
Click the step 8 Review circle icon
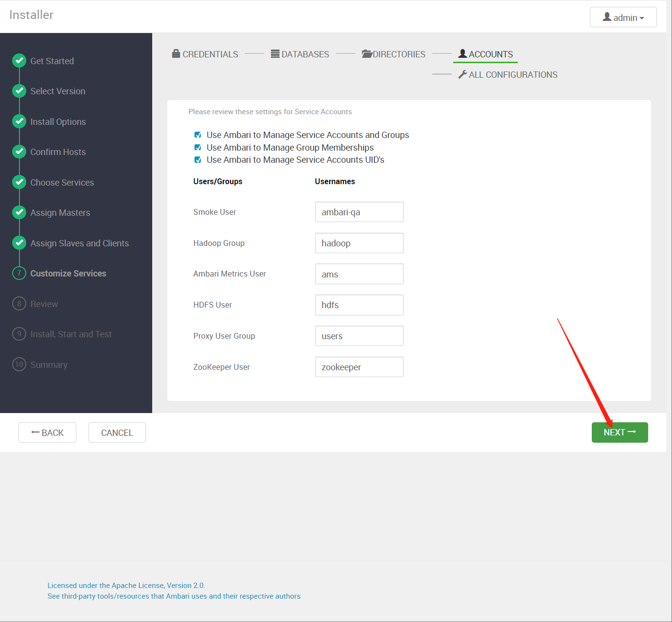19,304
